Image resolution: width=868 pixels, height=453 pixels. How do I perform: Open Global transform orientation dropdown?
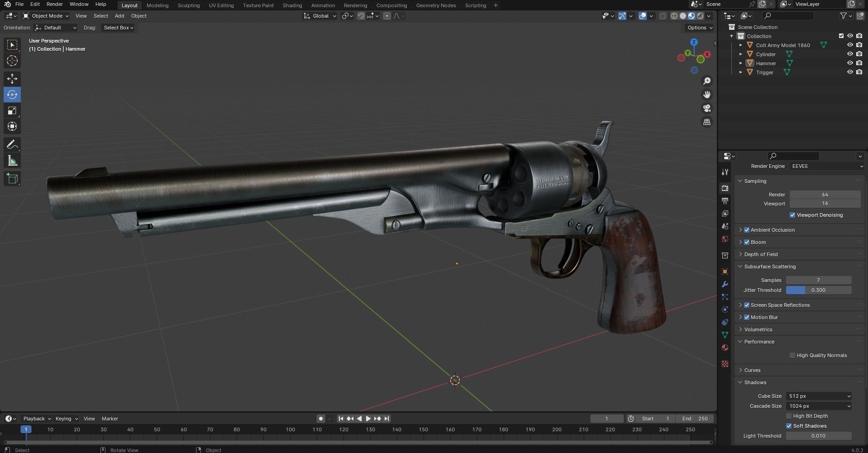[320, 16]
